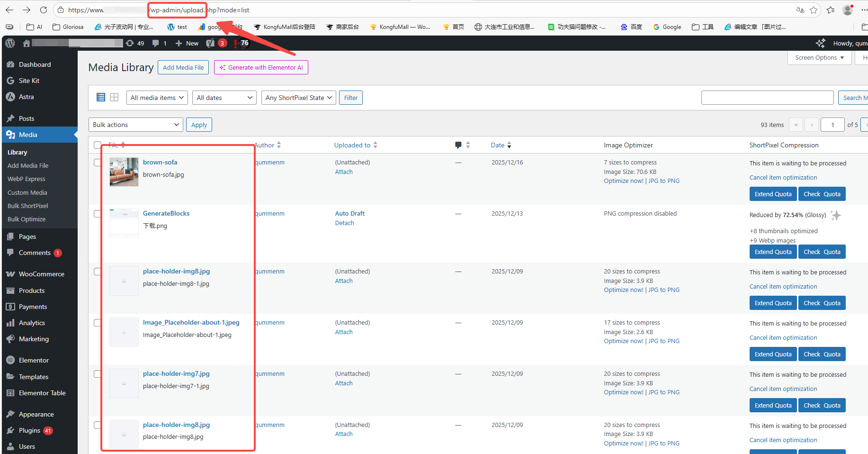
Task: Toggle the select-all checkbox in table header
Action: 98,145
